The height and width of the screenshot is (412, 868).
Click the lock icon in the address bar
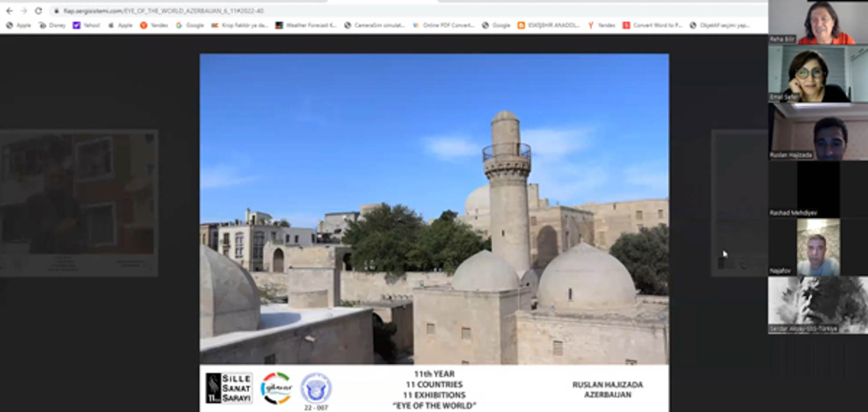[x=56, y=11]
